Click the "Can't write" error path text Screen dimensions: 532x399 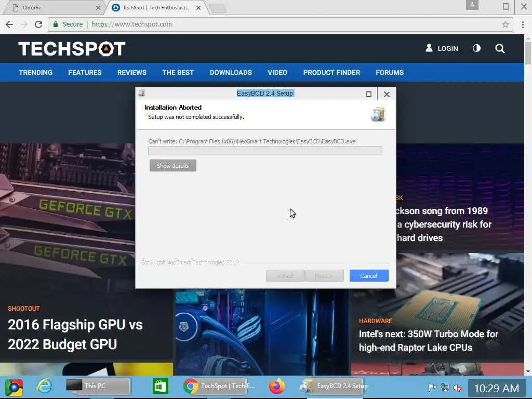[x=252, y=141]
